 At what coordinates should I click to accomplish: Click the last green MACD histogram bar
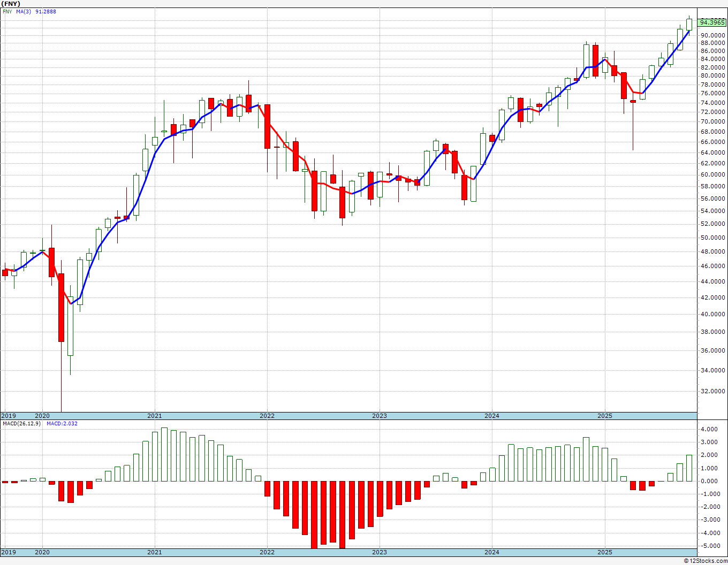coord(689,468)
